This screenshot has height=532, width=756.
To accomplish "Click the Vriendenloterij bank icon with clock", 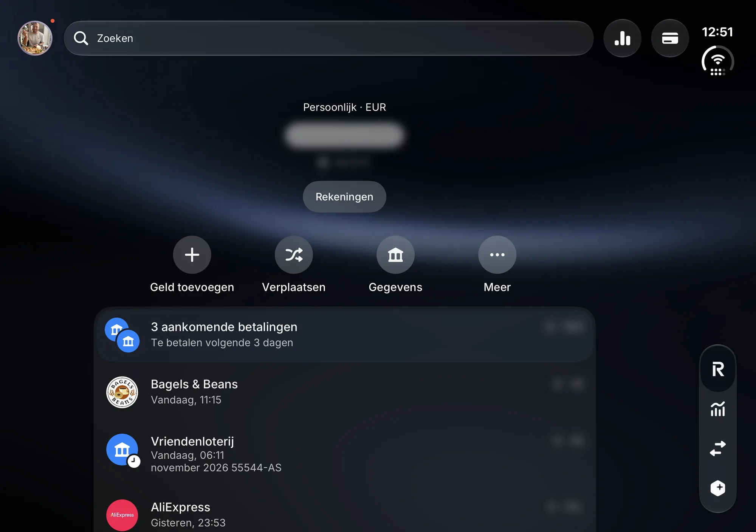I will tap(123, 451).
